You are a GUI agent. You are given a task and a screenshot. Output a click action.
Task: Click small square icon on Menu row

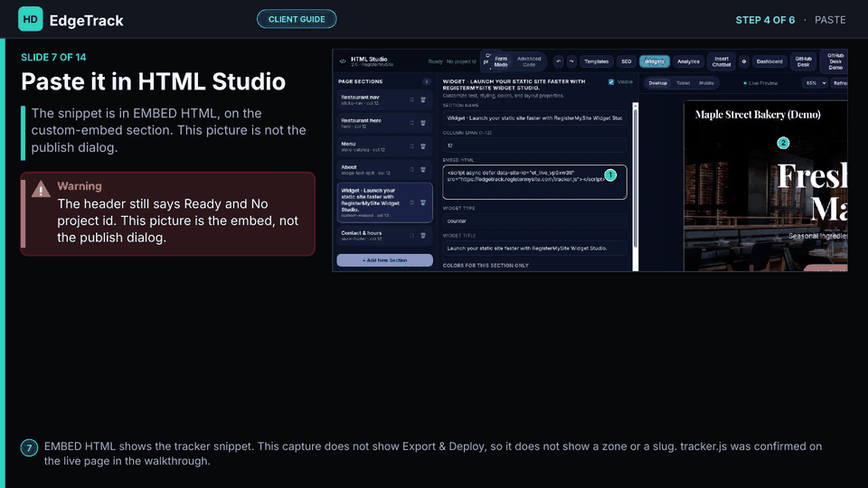pos(412,146)
